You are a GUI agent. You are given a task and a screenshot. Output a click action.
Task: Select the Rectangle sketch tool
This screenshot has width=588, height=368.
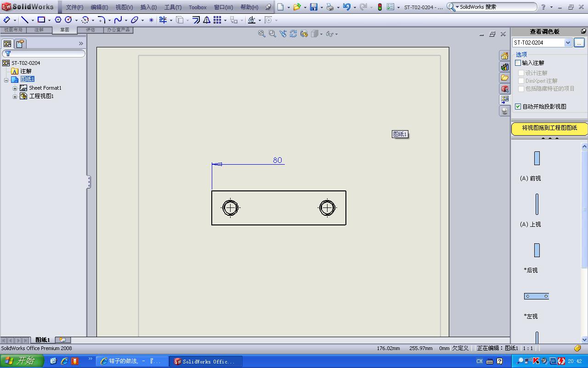[x=41, y=20]
